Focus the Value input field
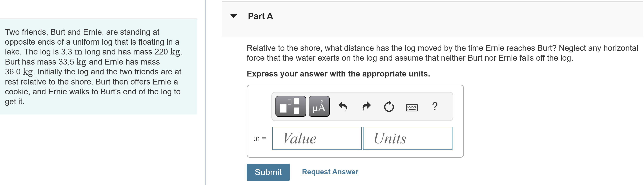 pos(317,138)
